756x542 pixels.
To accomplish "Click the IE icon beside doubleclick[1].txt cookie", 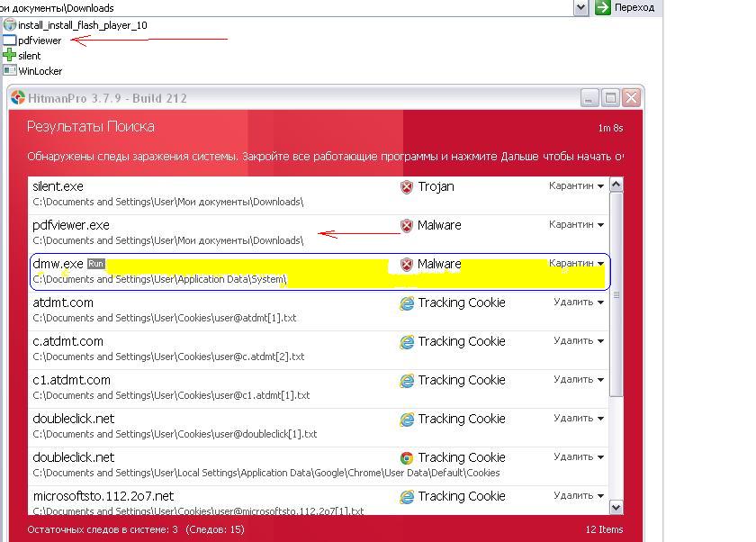I will pos(407,419).
